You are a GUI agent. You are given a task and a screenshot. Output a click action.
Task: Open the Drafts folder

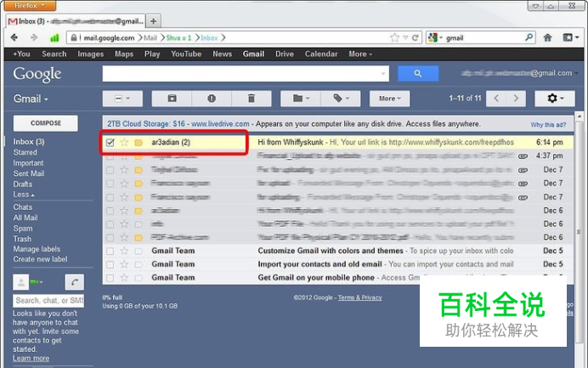point(22,184)
